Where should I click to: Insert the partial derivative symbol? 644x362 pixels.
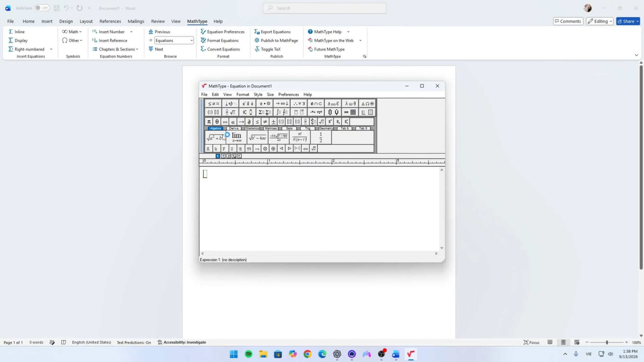249,122
